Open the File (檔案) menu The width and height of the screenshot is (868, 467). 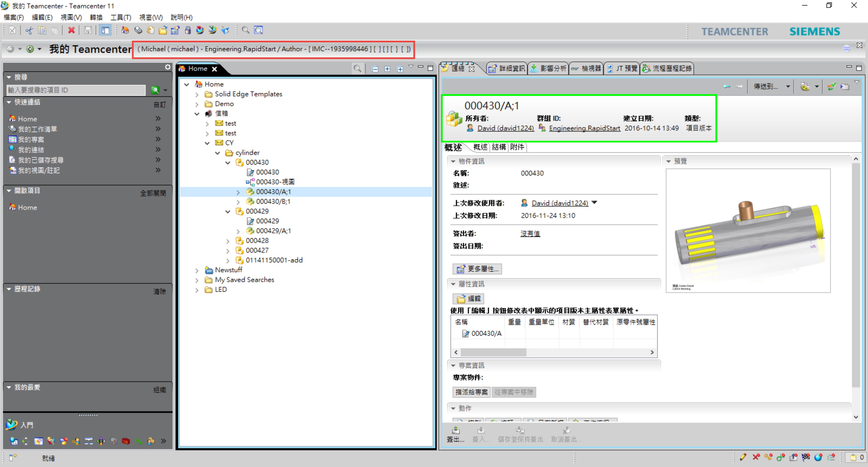point(14,17)
